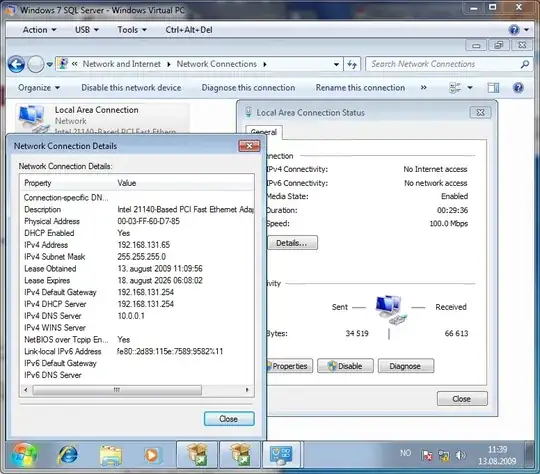Click the details list scroll left arrow
Screen dimensions: 540x474
point(26,390)
